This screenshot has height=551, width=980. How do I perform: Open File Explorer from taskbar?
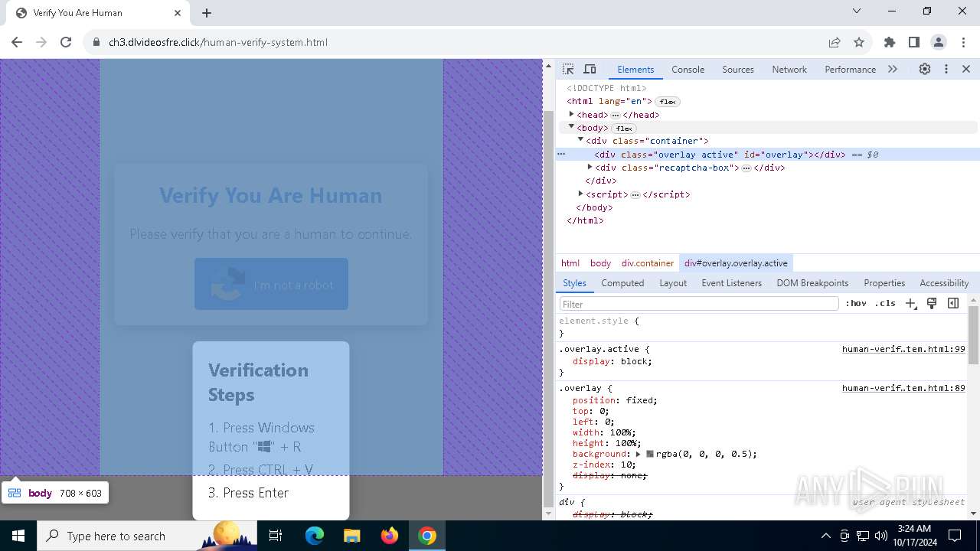point(351,536)
